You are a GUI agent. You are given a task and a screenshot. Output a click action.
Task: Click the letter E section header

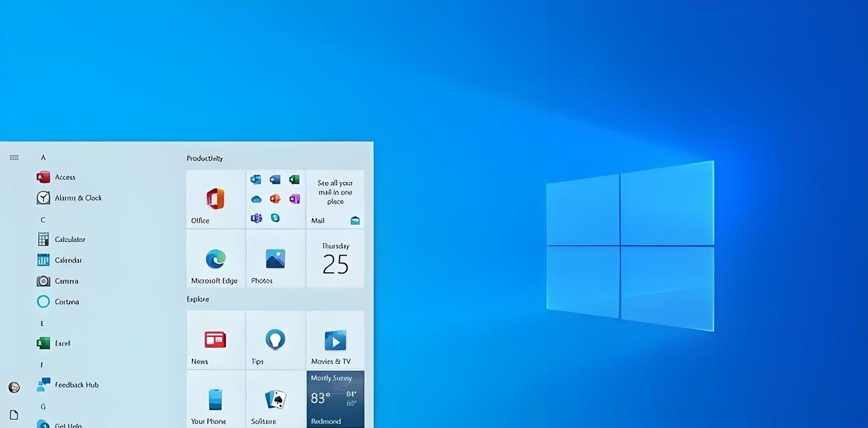(x=42, y=323)
